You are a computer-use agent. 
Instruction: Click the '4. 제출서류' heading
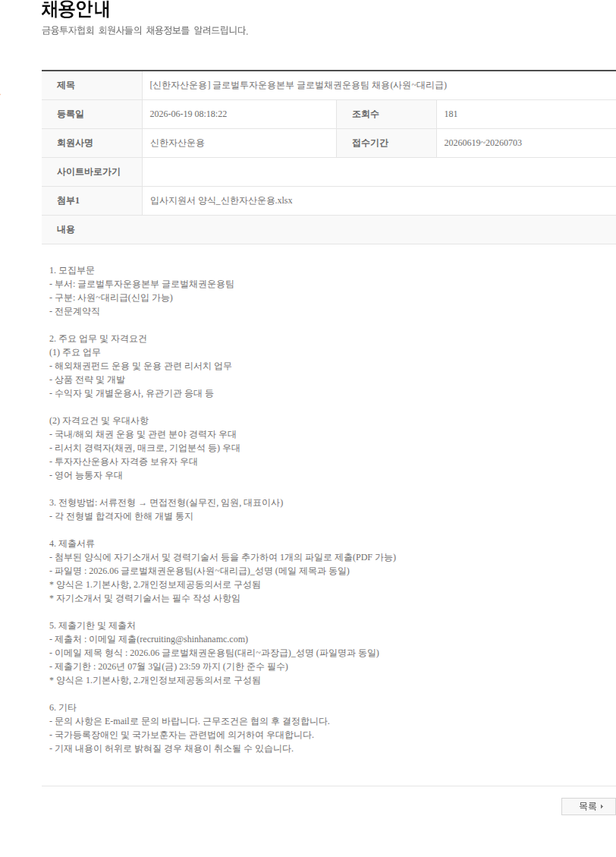click(x=71, y=544)
